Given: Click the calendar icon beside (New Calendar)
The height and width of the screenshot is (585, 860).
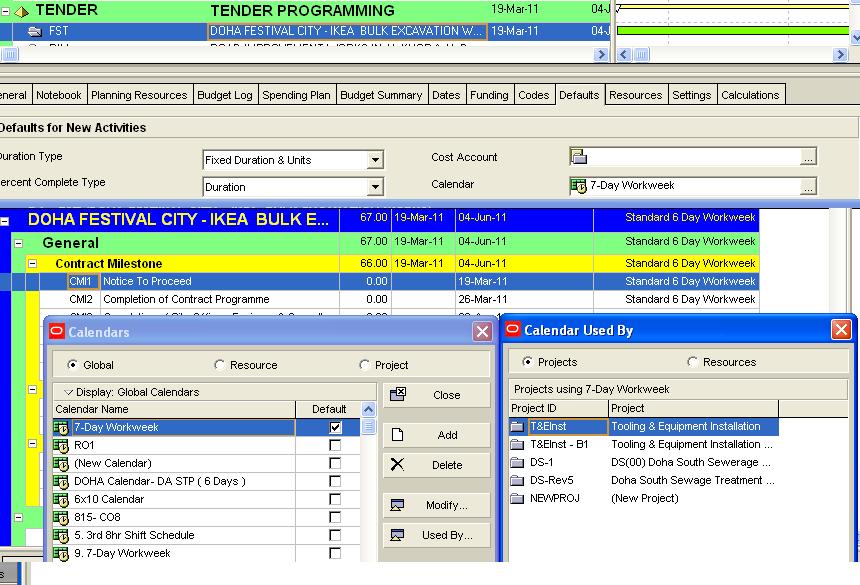Looking at the screenshot, I should pos(61,463).
